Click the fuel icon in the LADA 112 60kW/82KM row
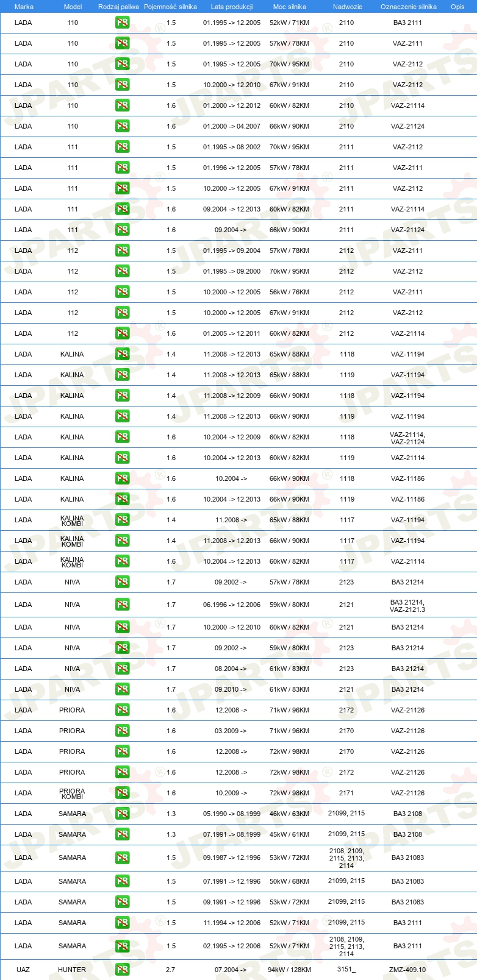477x980 pixels. point(122,333)
